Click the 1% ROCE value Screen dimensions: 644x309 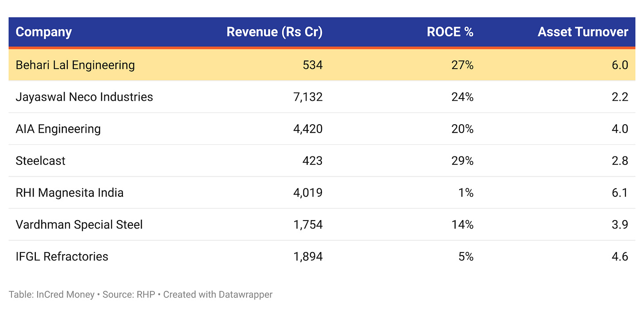pos(466,193)
